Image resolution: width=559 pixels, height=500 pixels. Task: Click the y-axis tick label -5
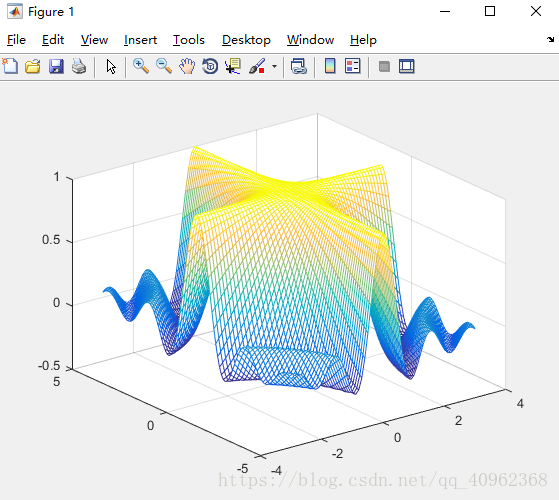[242, 469]
